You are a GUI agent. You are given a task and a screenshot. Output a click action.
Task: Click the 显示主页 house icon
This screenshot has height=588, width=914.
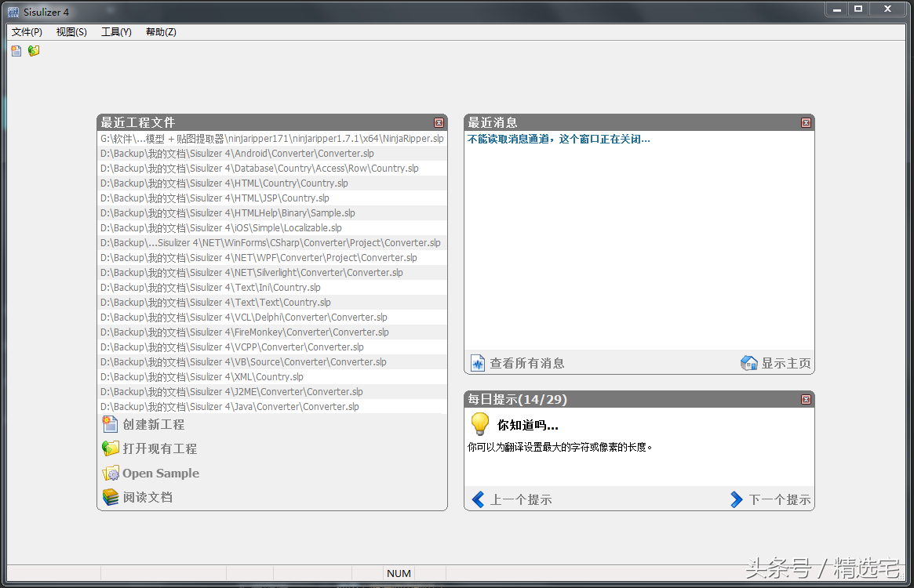(x=749, y=363)
